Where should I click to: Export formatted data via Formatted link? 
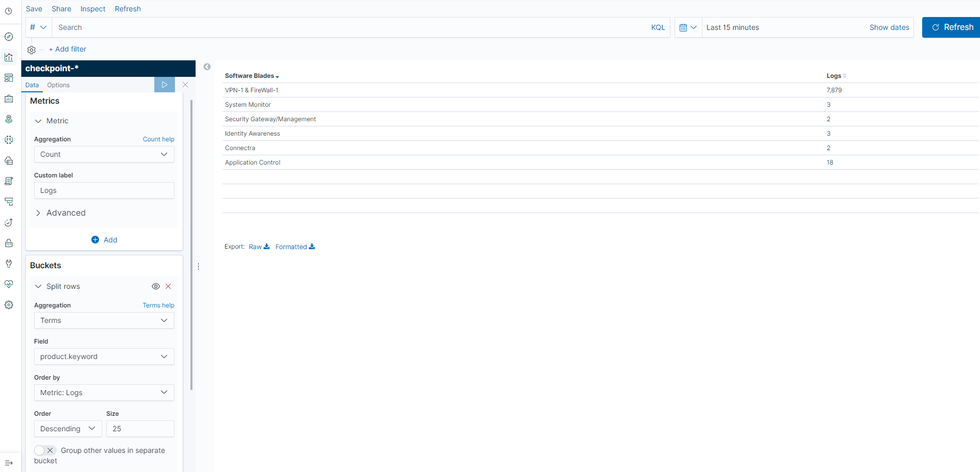click(292, 247)
